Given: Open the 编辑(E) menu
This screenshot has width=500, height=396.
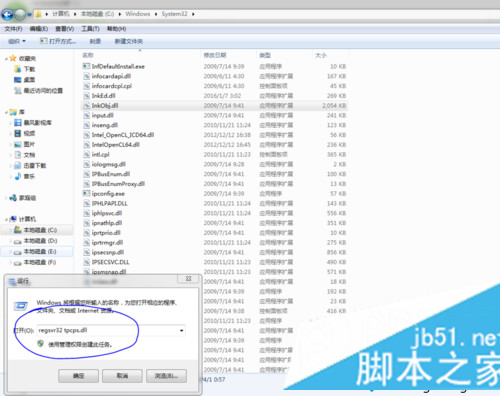Looking at the screenshot, I should 39,29.
